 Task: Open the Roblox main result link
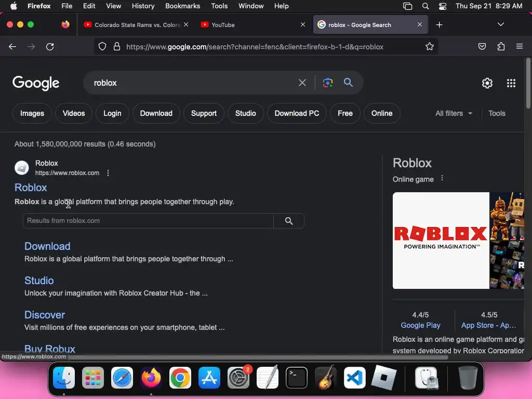(31, 188)
